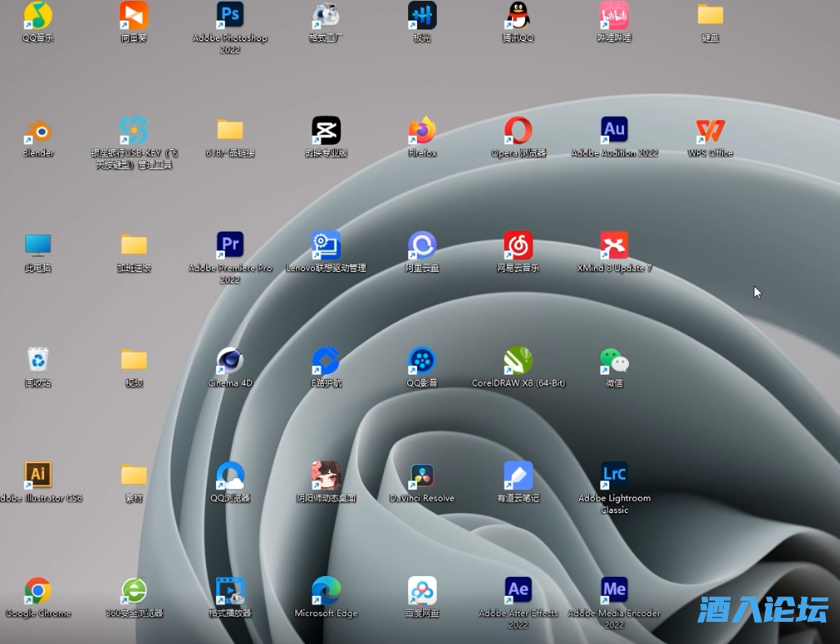Open Microsoft Edge
The width and height of the screenshot is (840, 644).
click(x=326, y=589)
